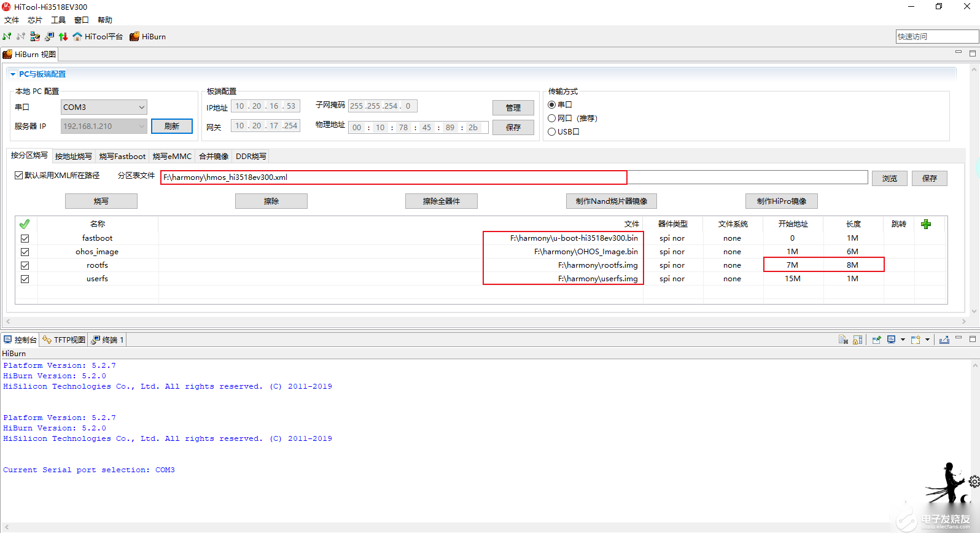This screenshot has height=533, width=980.
Task: Click the green connect icon in toolbar
Action: click(7, 37)
